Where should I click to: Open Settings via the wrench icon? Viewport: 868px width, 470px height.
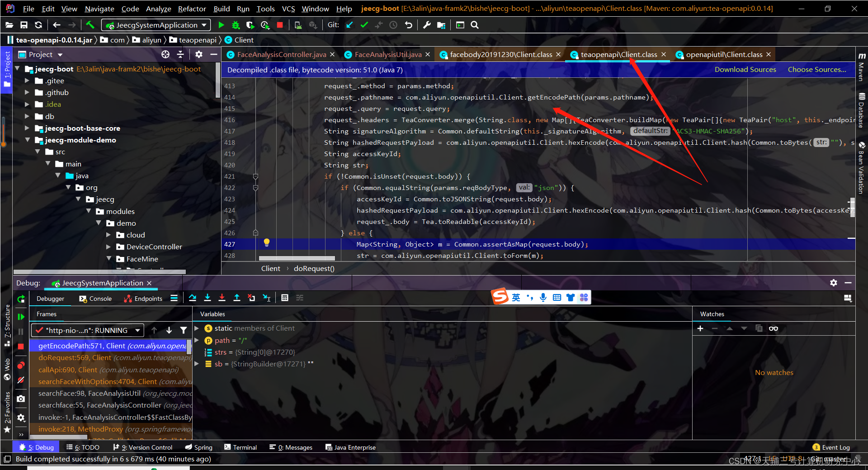(426, 25)
